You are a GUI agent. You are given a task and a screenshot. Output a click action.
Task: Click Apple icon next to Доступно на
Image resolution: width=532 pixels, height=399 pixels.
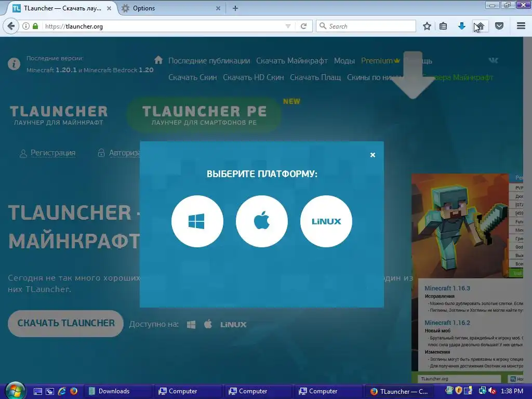click(208, 324)
